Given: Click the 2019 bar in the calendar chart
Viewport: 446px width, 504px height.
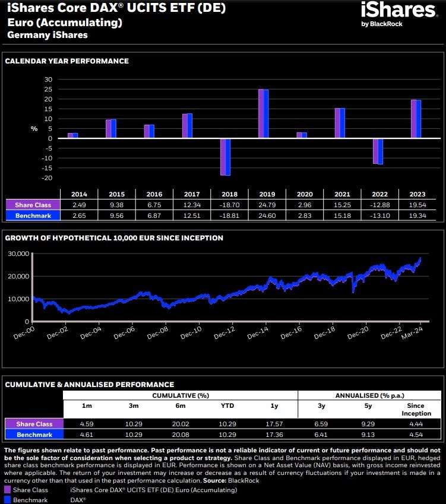Looking at the screenshot, I should (263, 114).
